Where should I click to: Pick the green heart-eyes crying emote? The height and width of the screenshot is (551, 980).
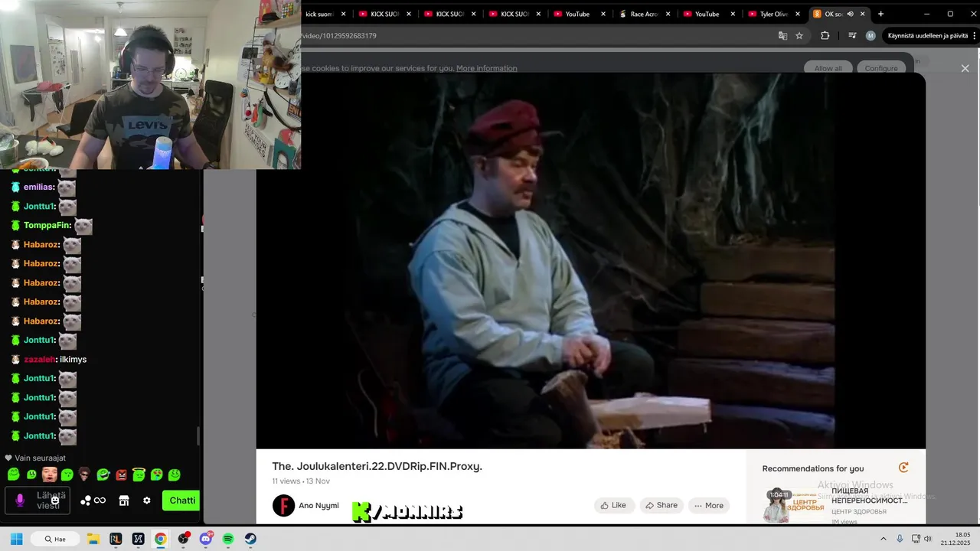coord(156,474)
